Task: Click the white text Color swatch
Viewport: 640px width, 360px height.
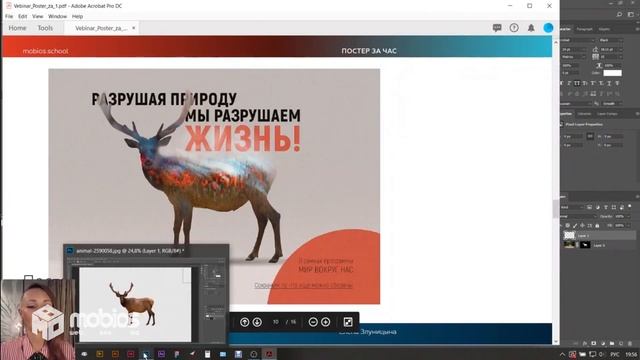Action: 612,73
